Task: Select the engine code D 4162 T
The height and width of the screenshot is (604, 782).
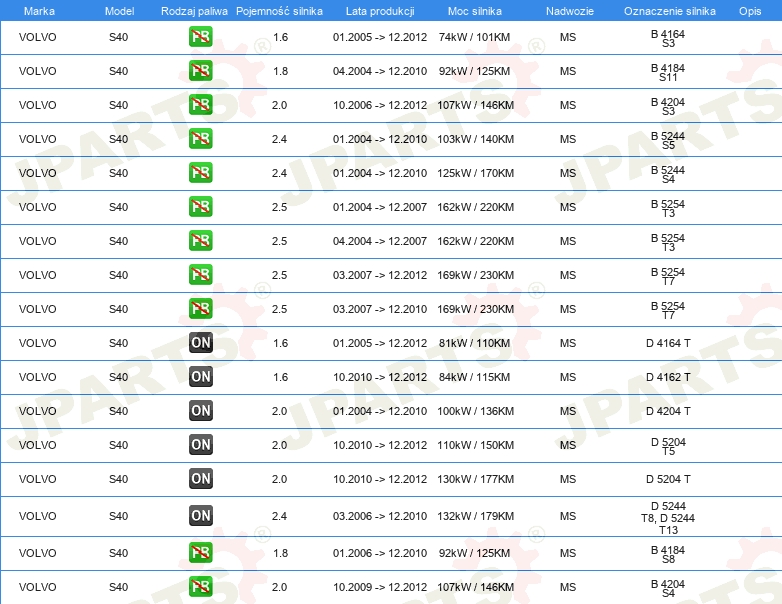Action: (x=668, y=377)
